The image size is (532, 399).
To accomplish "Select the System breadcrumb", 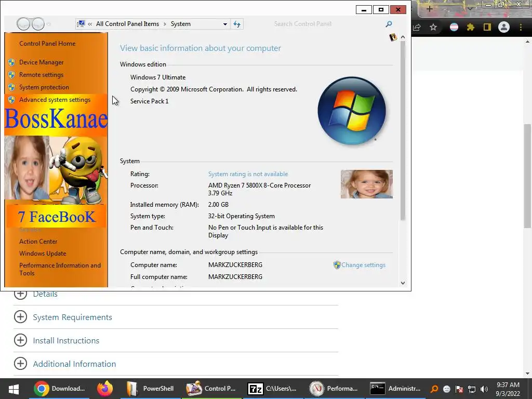I will point(180,24).
